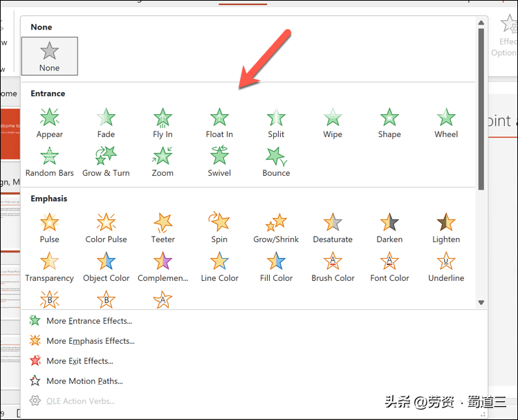The height and width of the screenshot is (420, 518).
Task: Click the gallery scrollbar down arrow
Action: 481,302
